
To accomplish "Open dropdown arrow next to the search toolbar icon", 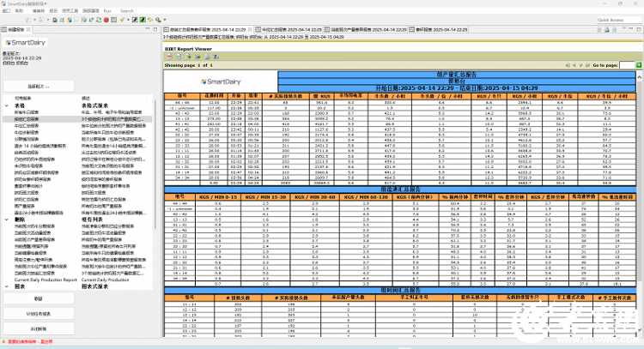I will coord(165,20).
